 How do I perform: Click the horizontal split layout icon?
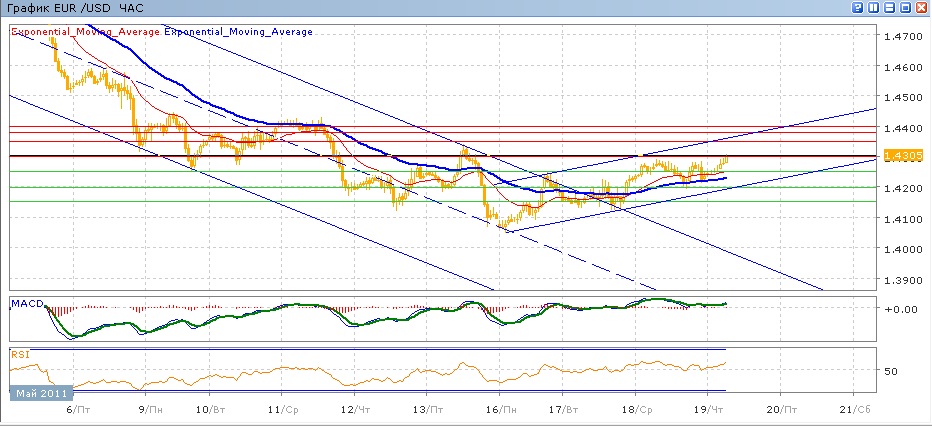point(889,8)
